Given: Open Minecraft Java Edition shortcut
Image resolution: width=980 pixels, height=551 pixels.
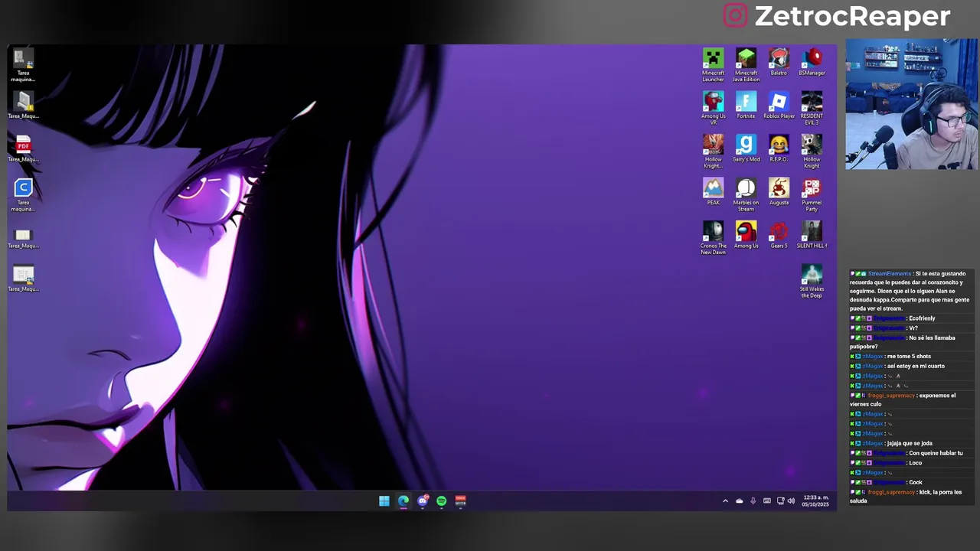Looking at the screenshot, I should pyautogui.click(x=746, y=65).
